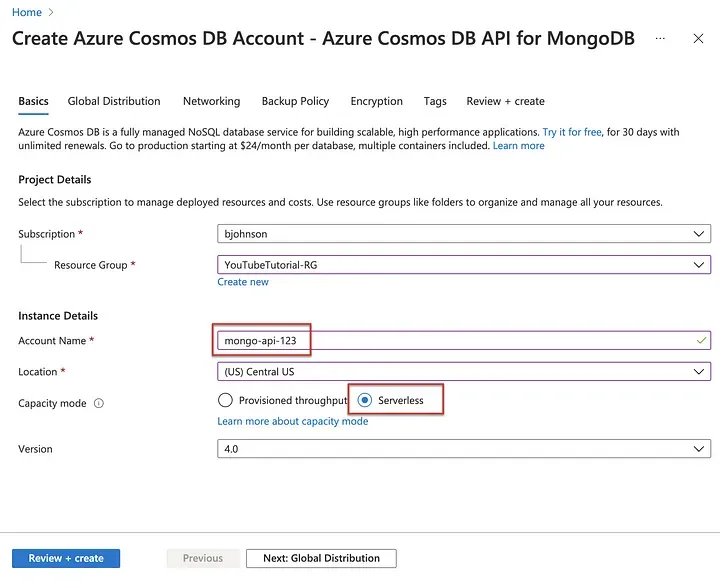Click the breadcrumb chevron after Home

pyautogui.click(x=51, y=12)
